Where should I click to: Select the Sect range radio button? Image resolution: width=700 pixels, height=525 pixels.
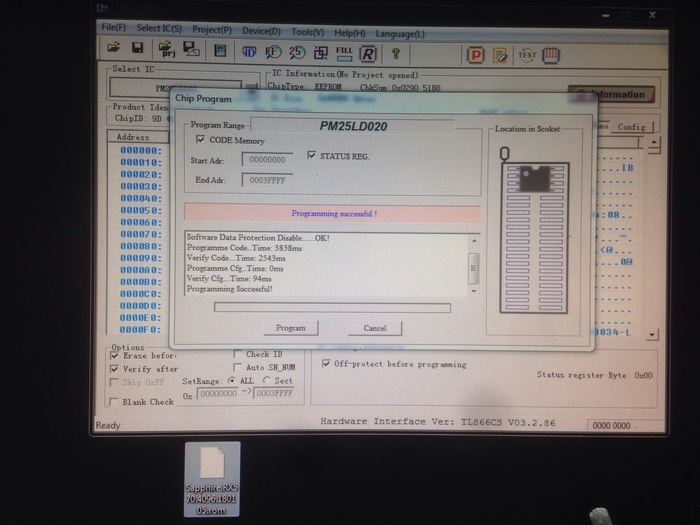click(266, 381)
